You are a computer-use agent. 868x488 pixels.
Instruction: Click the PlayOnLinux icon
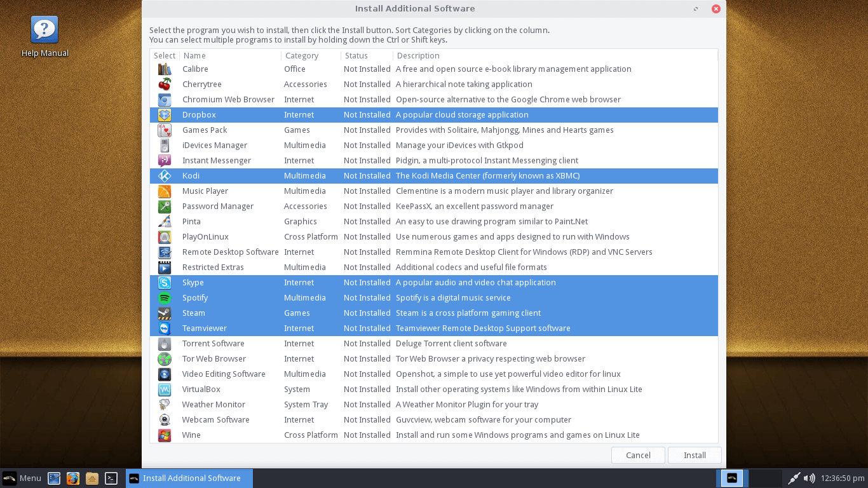pos(165,237)
